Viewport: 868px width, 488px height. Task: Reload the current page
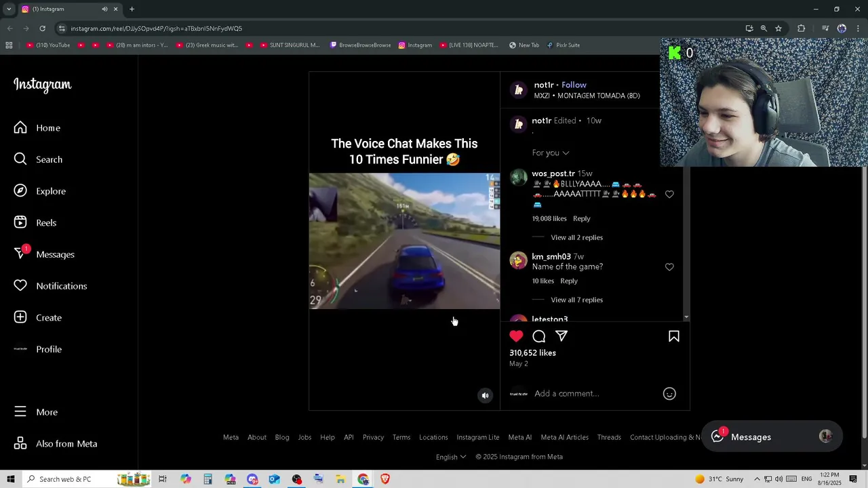pyautogui.click(x=42, y=28)
